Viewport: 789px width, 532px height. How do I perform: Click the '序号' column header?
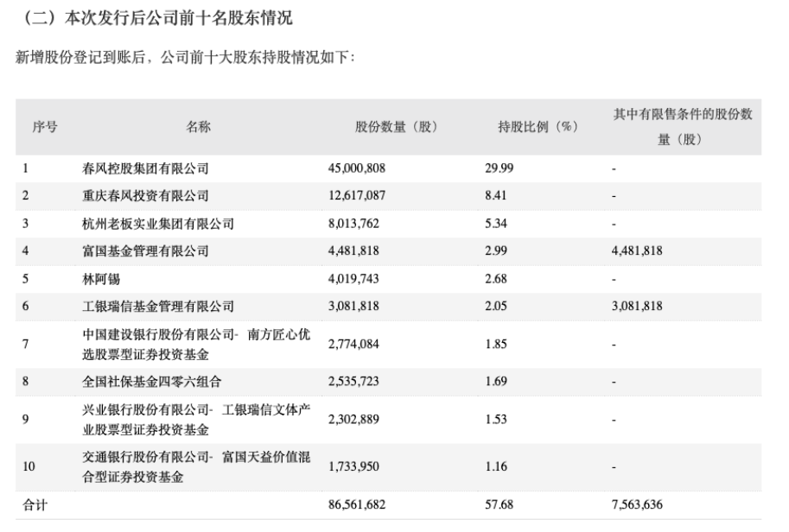pyautogui.click(x=45, y=127)
